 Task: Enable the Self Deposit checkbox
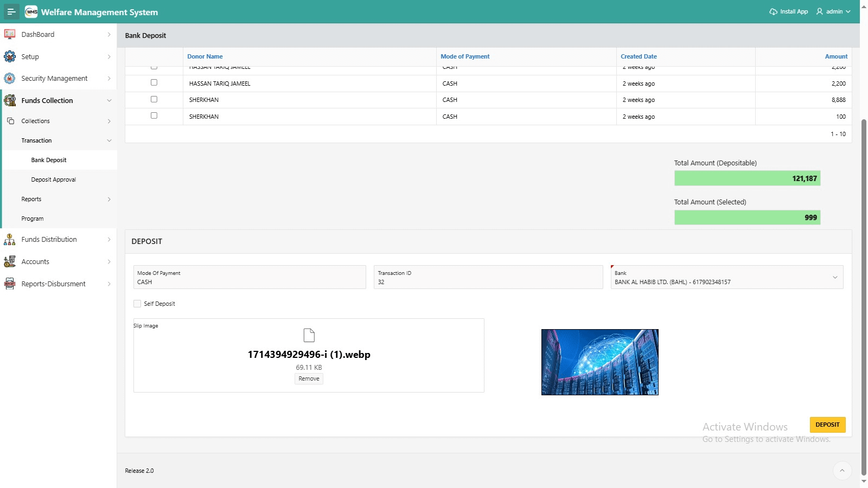pyautogui.click(x=137, y=304)
